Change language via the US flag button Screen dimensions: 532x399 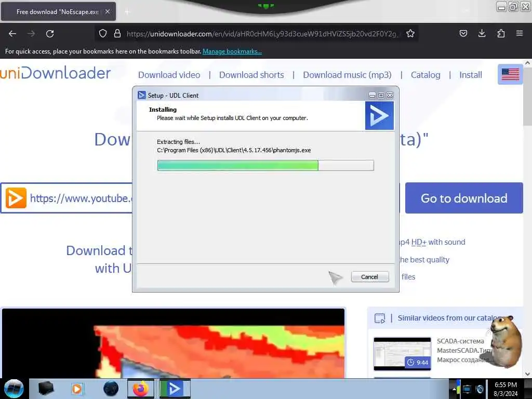click(510, 74)
